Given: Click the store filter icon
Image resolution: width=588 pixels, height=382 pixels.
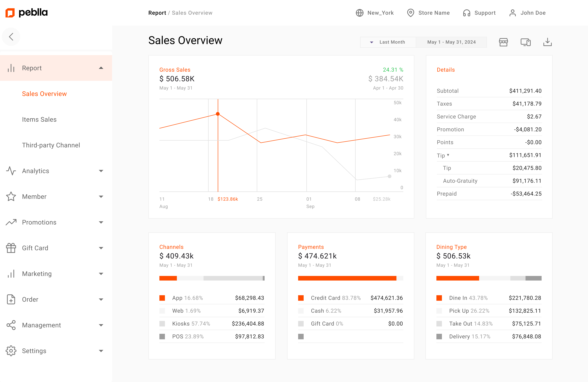Looking at the screenshot, I should [503, 42].
